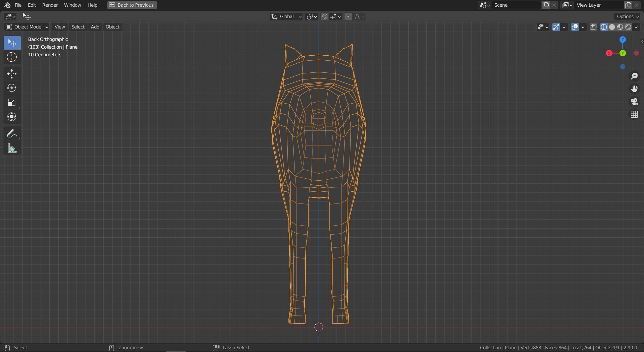Image resolution: width=644 pixels, height=352 pixels.
Task: Switch perspective/orthographic with grid icon
Action: pyautogui.click(x=634, y=115)
